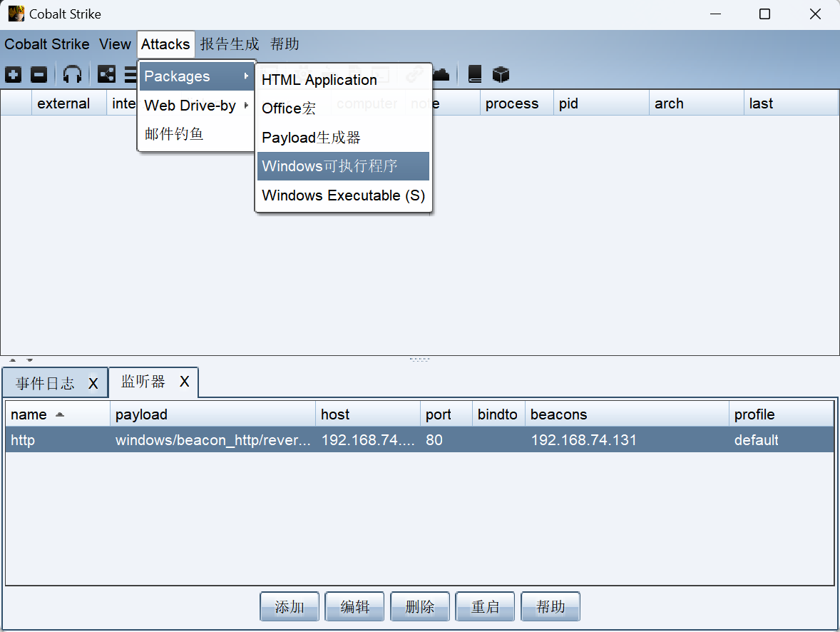Close the 监听器 tab with its X
Image resolution: width=840 pixels, height=632 pixels.
(184, 382)
